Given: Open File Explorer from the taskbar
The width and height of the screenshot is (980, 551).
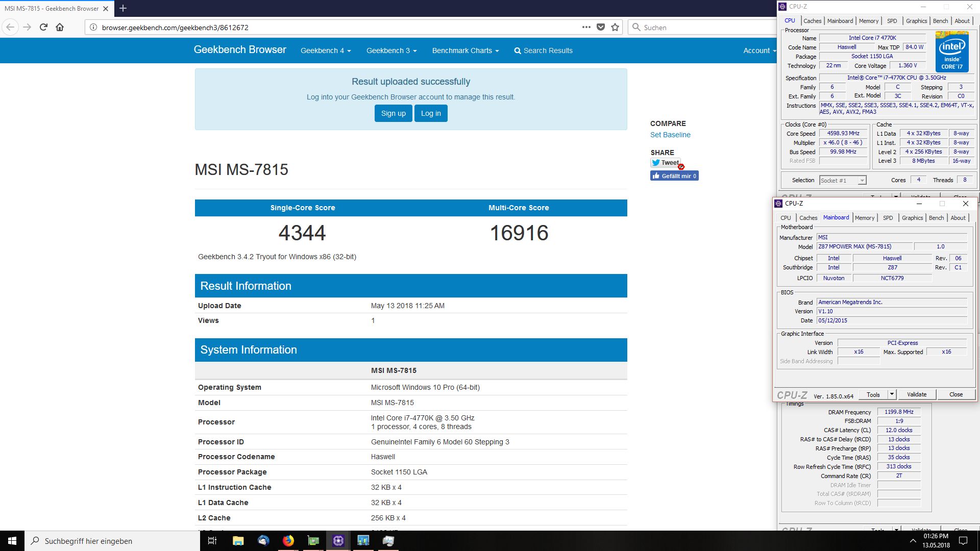Looking at the screenshot, I should (x=238, y=541).
